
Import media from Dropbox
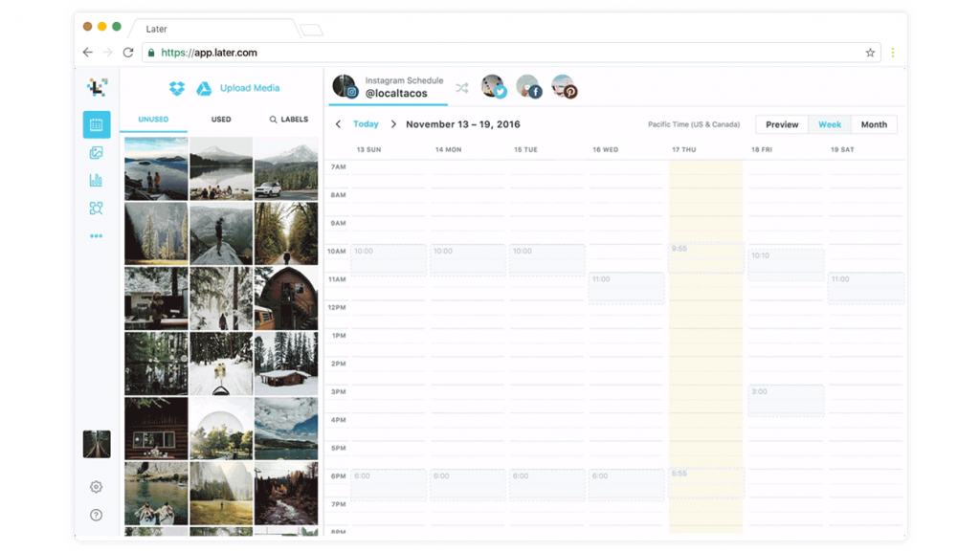pos(177,88)
